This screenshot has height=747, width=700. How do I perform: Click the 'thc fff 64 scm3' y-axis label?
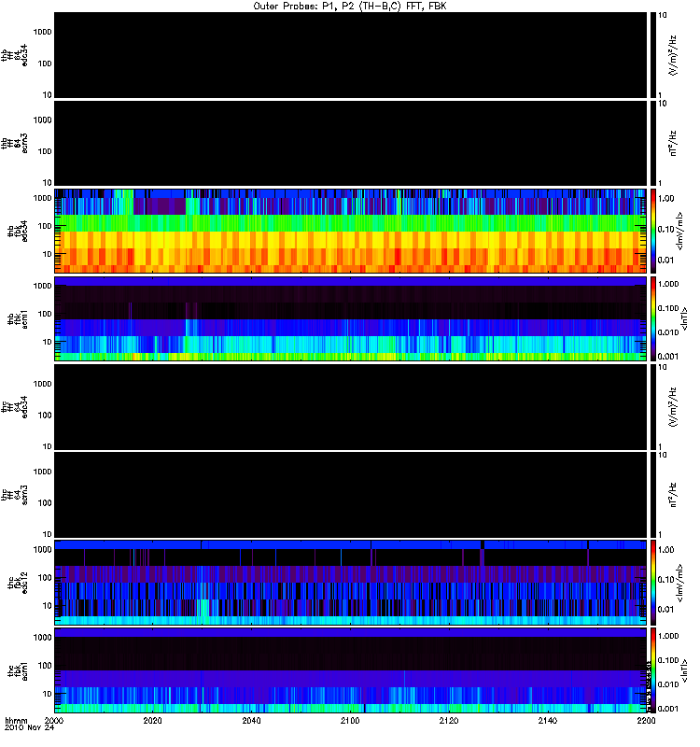(x=14, y=495)
